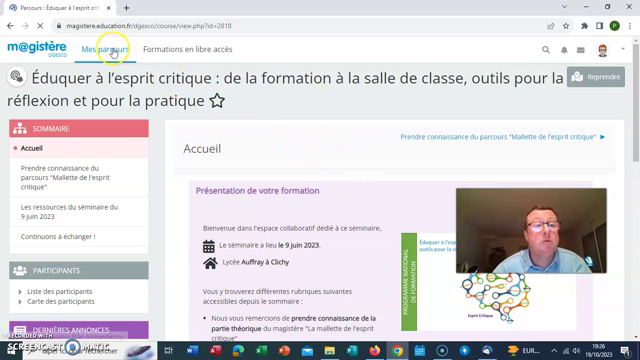Select the Parcours : Éduquer à l'esprit critique tab
Screen dimensions: 640x360
point(60,8)
